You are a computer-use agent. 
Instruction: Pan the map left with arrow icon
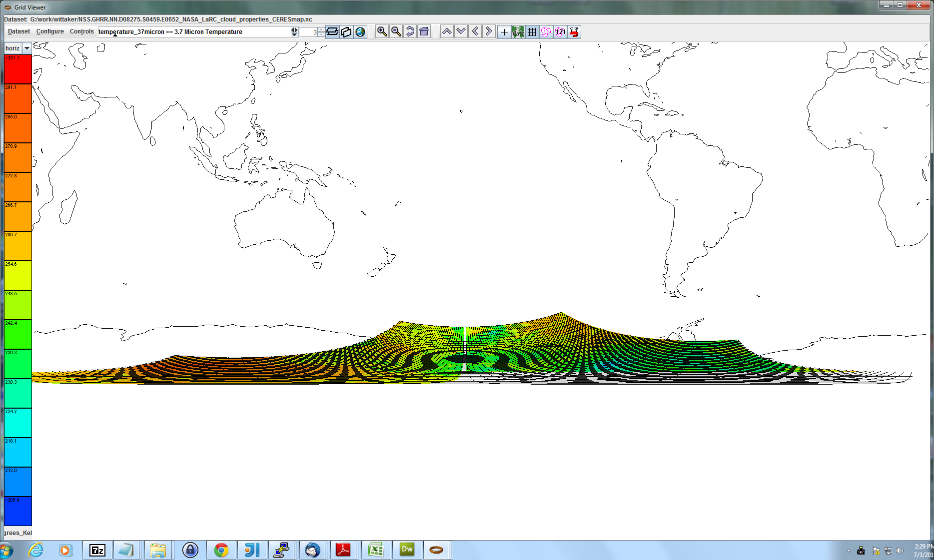pos(475,32)
